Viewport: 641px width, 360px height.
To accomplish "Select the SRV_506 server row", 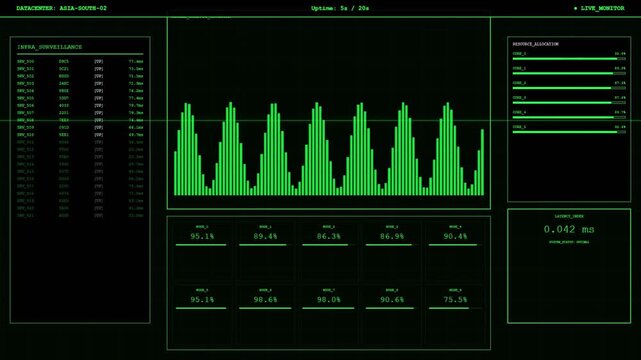I will pyautogui.click(x=80, y=106).
